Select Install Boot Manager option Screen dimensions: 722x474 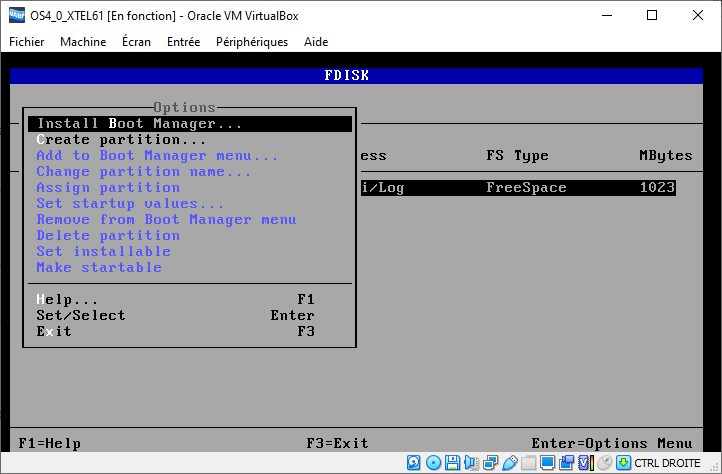point(140,124)
